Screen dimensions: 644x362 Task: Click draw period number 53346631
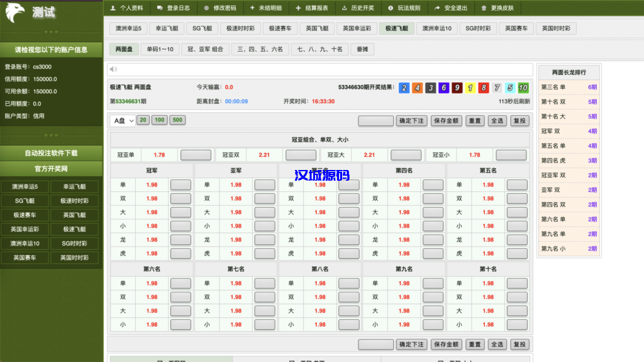point(128,101)
